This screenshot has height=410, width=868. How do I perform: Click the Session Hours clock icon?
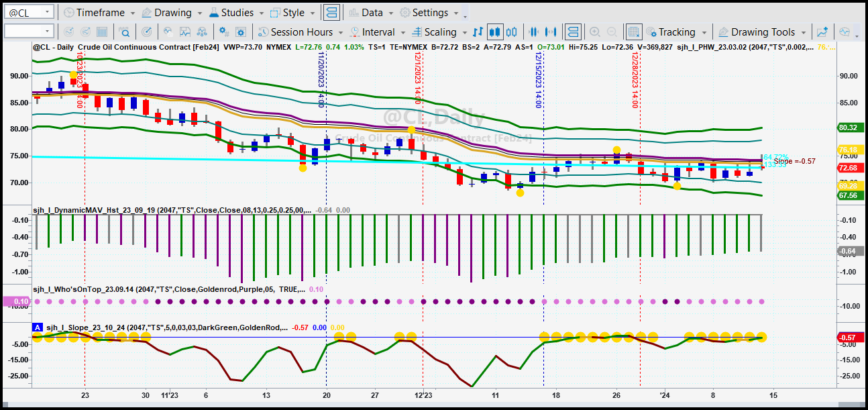(263, 32)
